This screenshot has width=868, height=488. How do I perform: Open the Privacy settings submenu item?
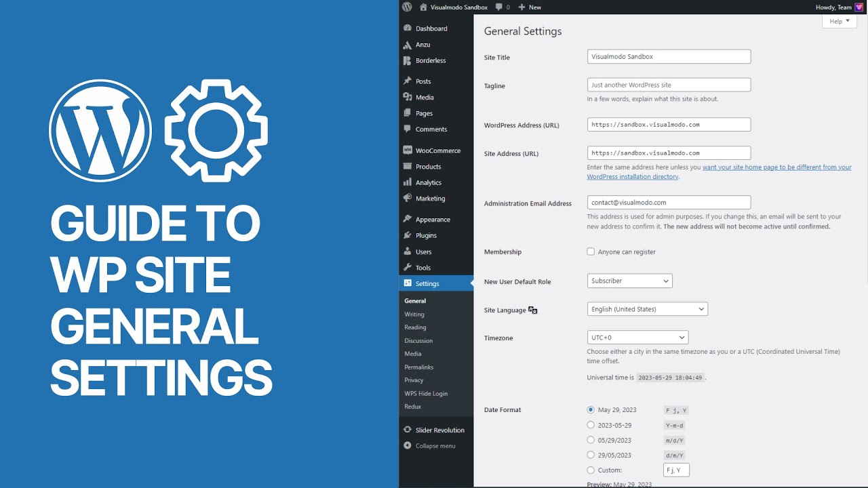point(414,380)
